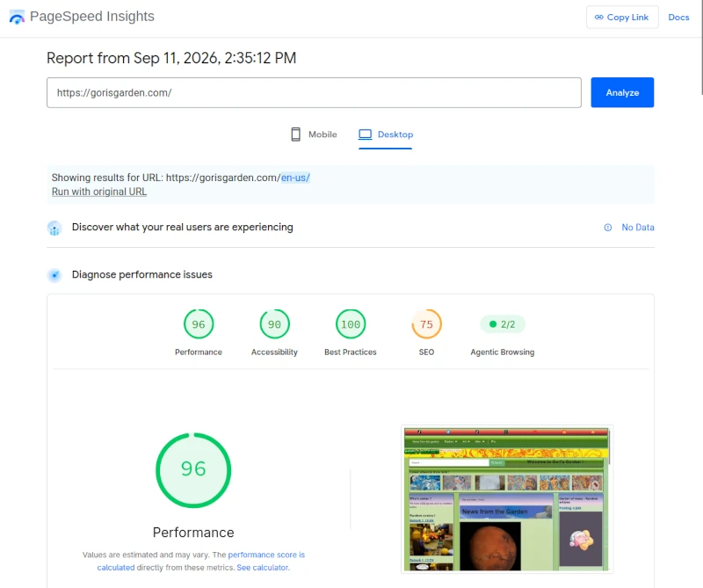Viewport: 703px width, 588px height.
Task: Select the Desktop tab
Action: click(x=386, y=134)
